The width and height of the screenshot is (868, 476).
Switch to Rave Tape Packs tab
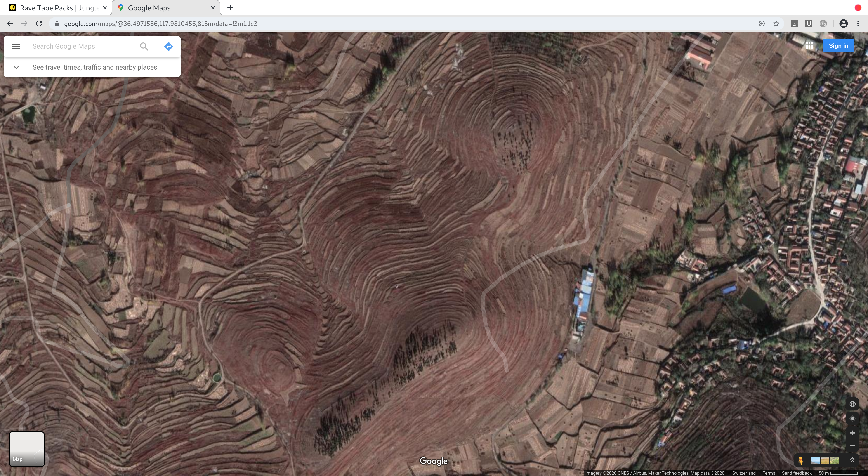point(56,8)
